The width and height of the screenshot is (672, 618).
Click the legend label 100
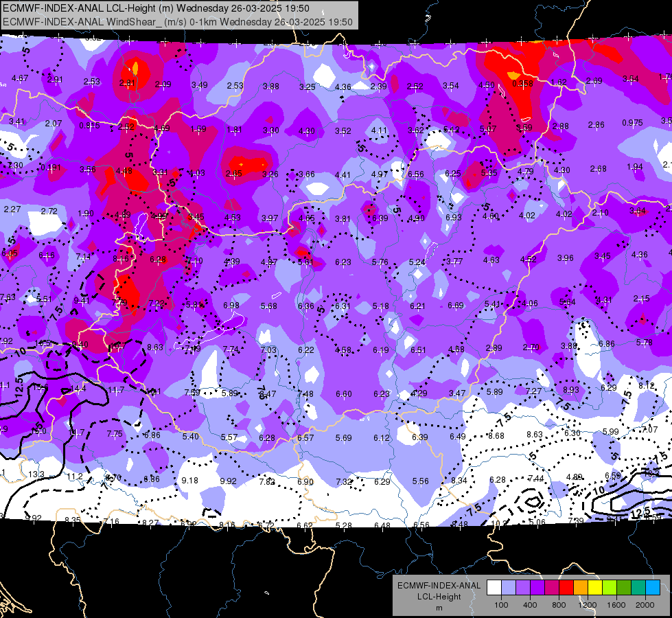pyautogui.click(x=501, y=605)
